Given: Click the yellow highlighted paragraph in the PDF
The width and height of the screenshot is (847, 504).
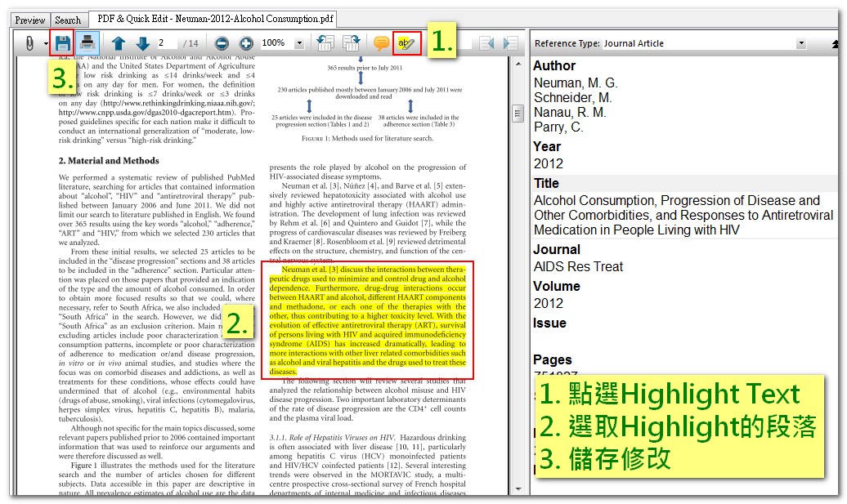Looking at the screenshot, I should point(367,320).
